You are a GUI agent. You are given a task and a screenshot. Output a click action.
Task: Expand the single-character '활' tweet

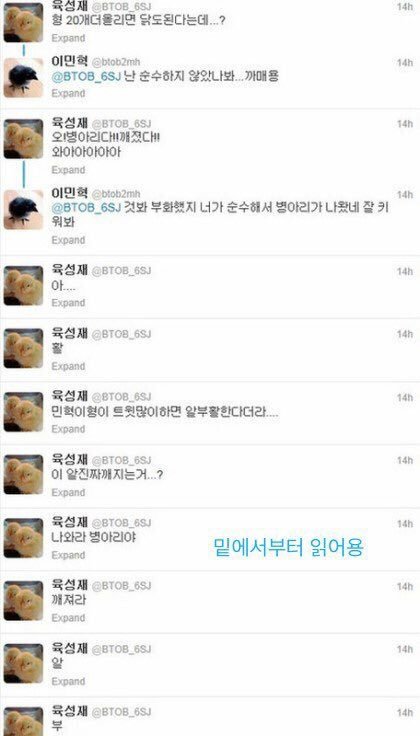click(68, 366)
